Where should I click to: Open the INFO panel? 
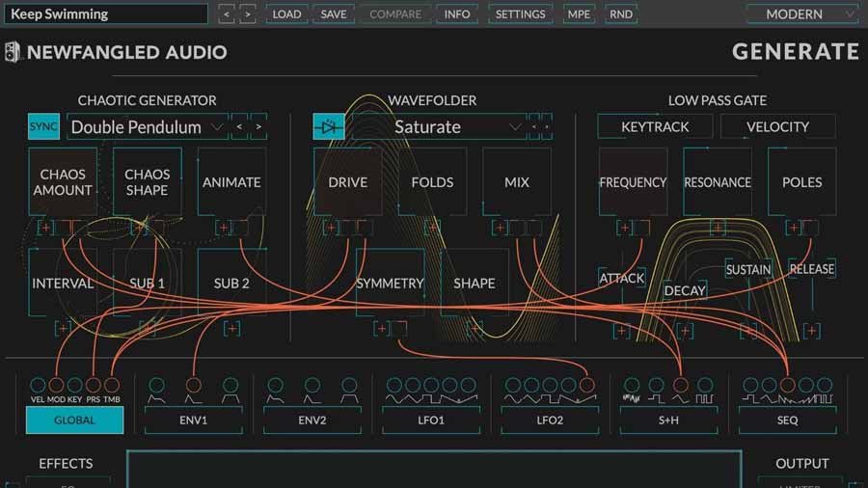tap(457, 14)
